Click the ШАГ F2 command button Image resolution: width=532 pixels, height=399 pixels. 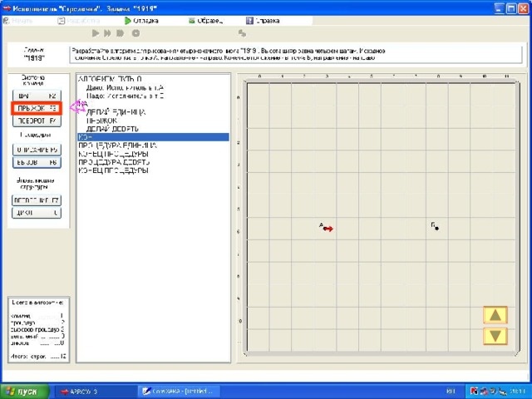point(37,96)
